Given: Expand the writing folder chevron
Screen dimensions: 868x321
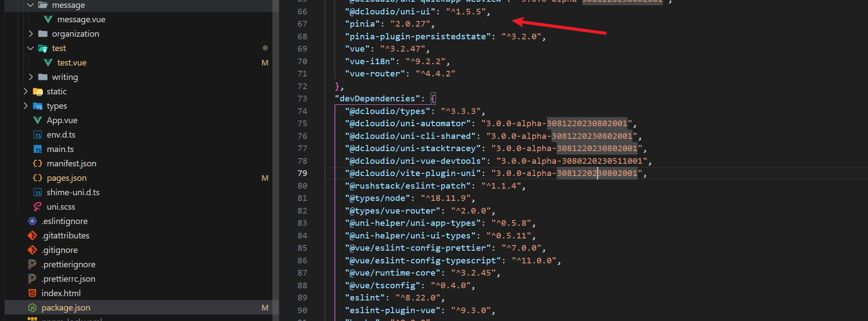Looking at the screenshot, I should pos(31,77).
